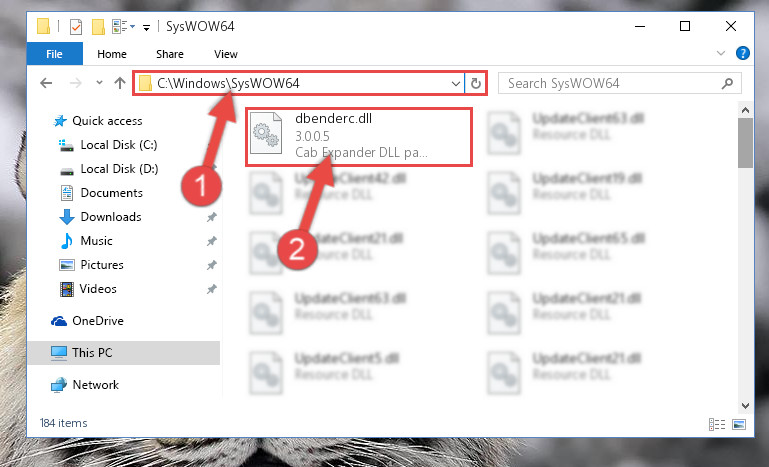Open Downloads in Quick access

[111, 217]
